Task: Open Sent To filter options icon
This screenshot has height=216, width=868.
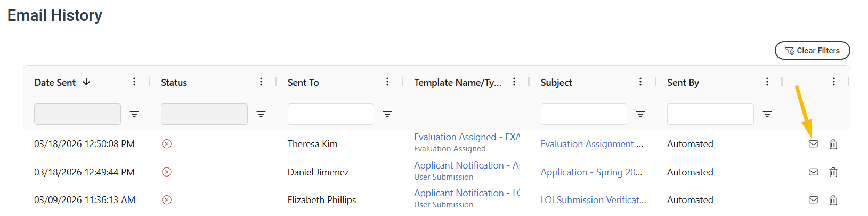Action: (x=387, y=114)
